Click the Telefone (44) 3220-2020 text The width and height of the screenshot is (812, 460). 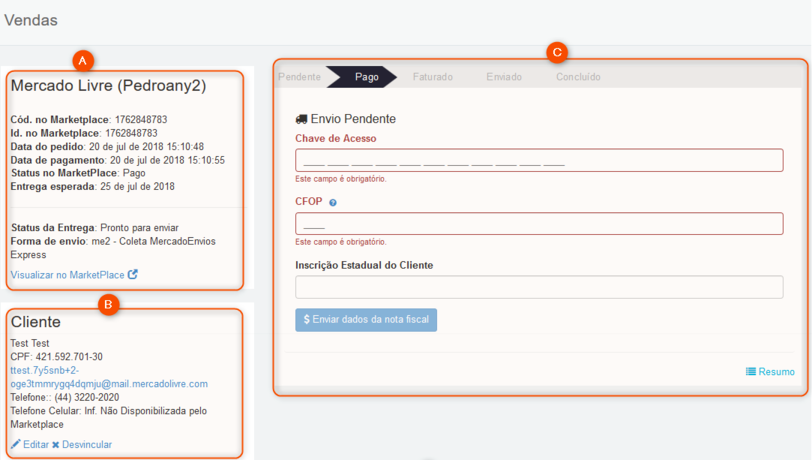pos(65,397)
